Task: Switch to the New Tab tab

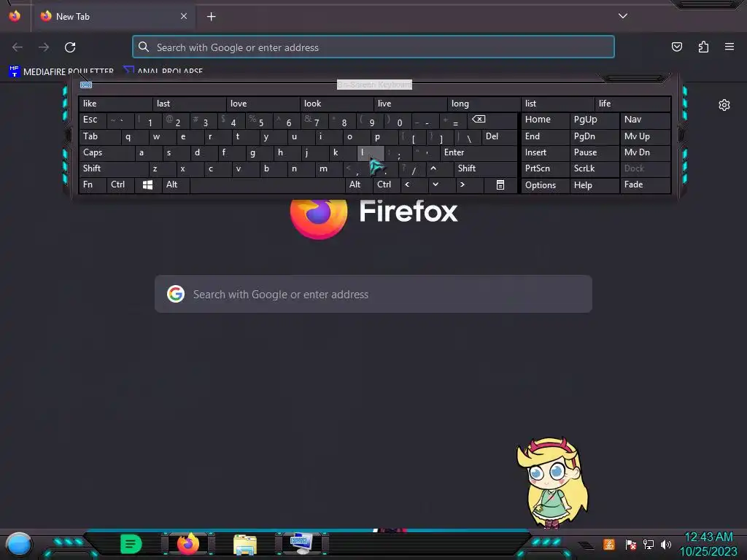Action: pyautogui.click(x=113, y=17)
